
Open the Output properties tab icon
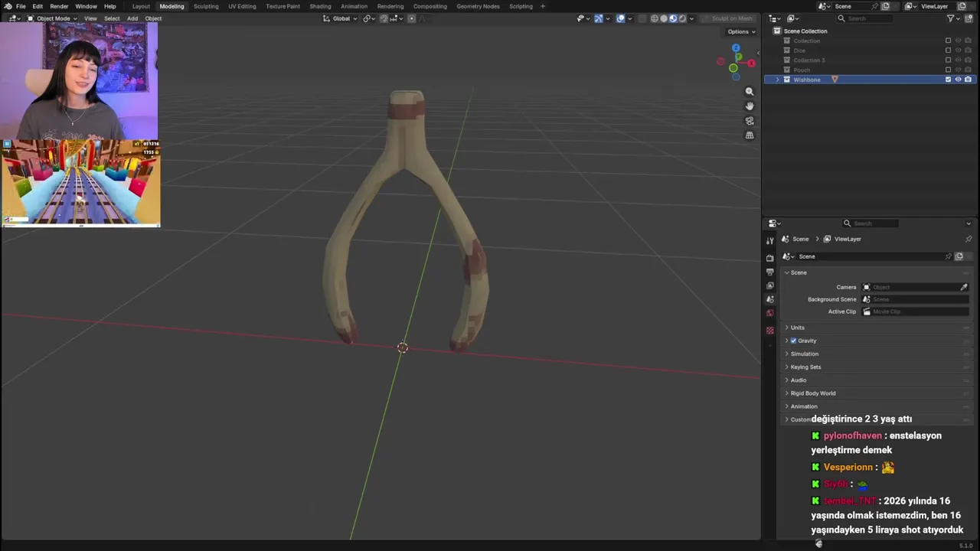(770, 272)
